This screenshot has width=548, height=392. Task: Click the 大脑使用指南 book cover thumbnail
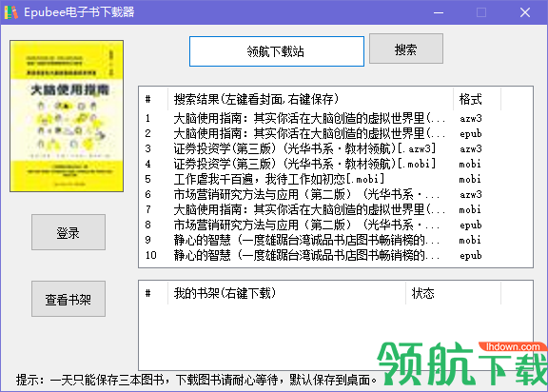coord(67,116)
